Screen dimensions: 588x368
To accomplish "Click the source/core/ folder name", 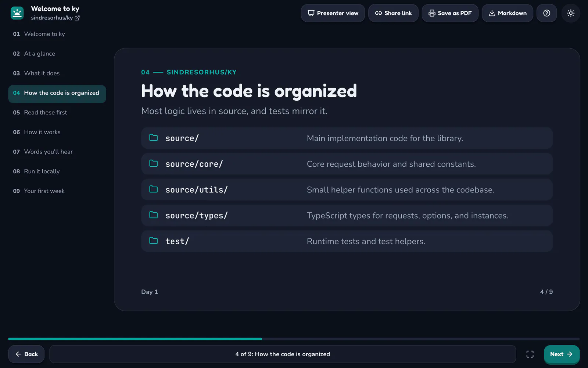I will pyautogui.click(x=194, y=164).
